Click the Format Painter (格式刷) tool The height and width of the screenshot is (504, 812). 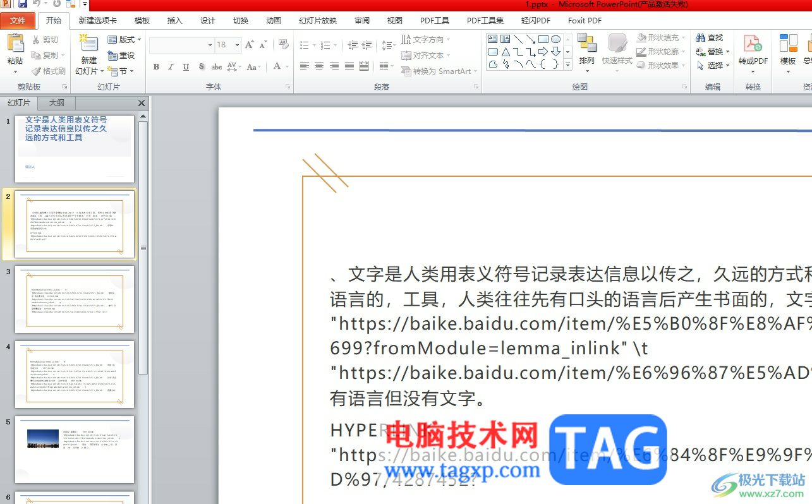click(x=49, y=71)
